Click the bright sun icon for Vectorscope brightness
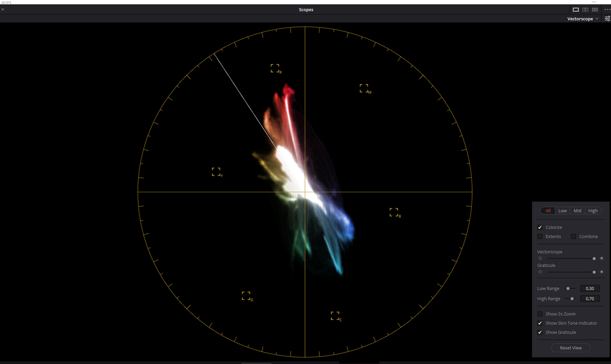 [x=601, y=259]
